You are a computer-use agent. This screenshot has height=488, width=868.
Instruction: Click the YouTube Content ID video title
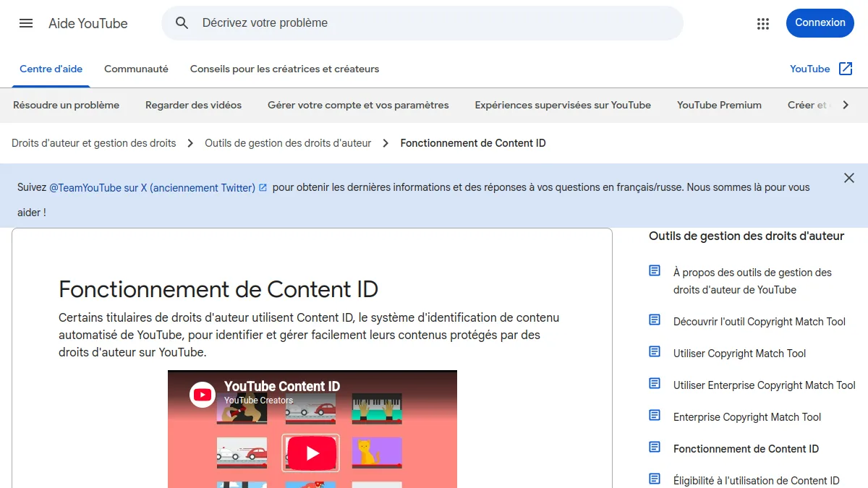click(282, 386)
